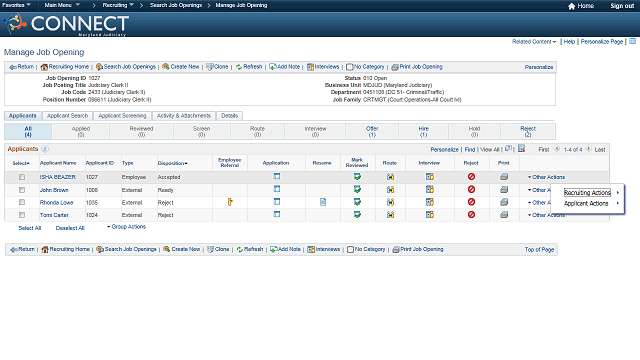The image size is (640, 360).
Task: Click Select All link
Action: 29,228
